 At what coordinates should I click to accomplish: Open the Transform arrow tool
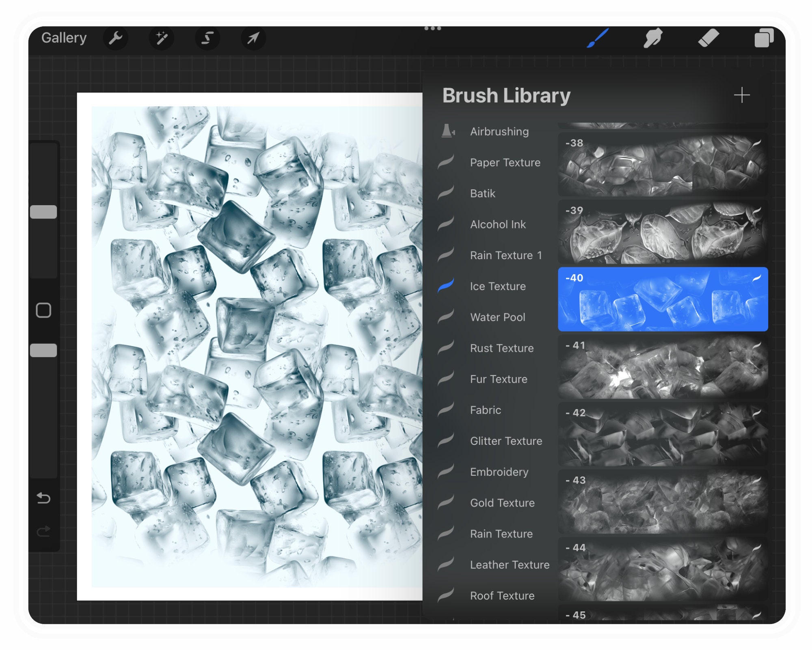(x=253, y=38)
